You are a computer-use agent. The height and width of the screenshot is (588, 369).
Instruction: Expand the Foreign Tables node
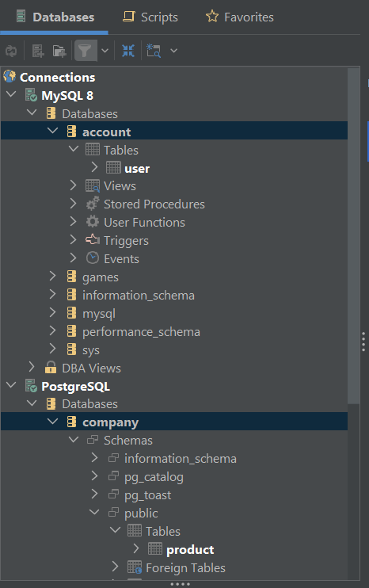(x=116, y=567)
